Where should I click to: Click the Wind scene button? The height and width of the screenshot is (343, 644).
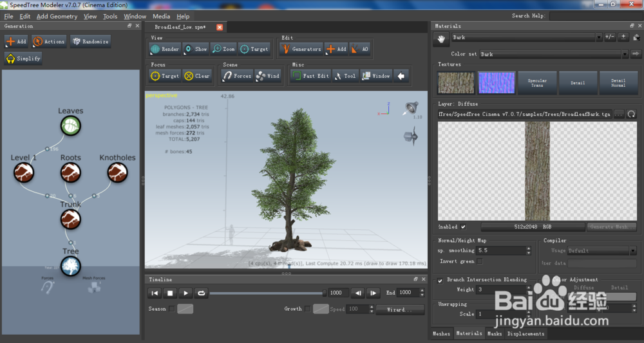(268, 76)
